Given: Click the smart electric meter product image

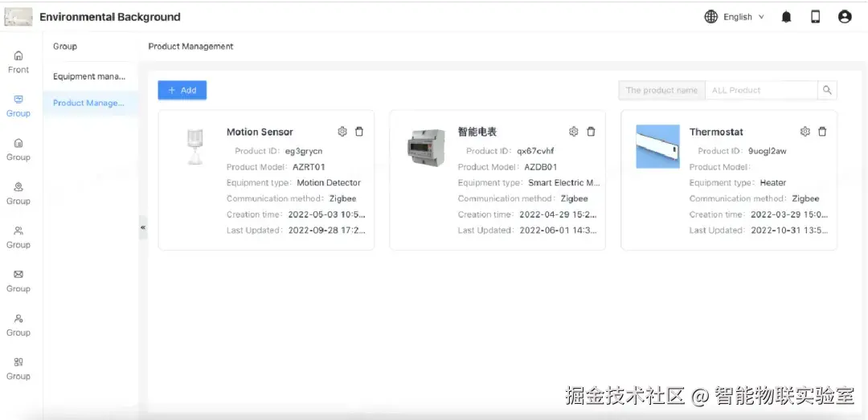Looking at the screenshot, I should pos(426,147).
